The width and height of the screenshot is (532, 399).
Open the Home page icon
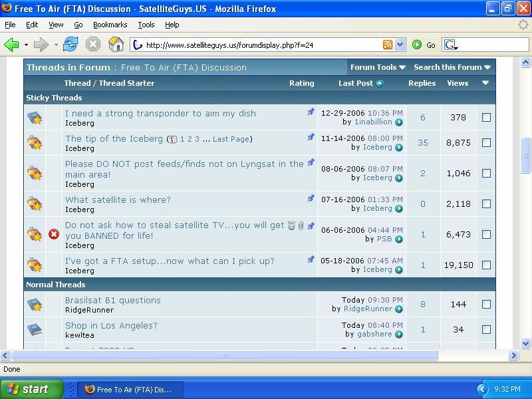[x=116, y=45]
